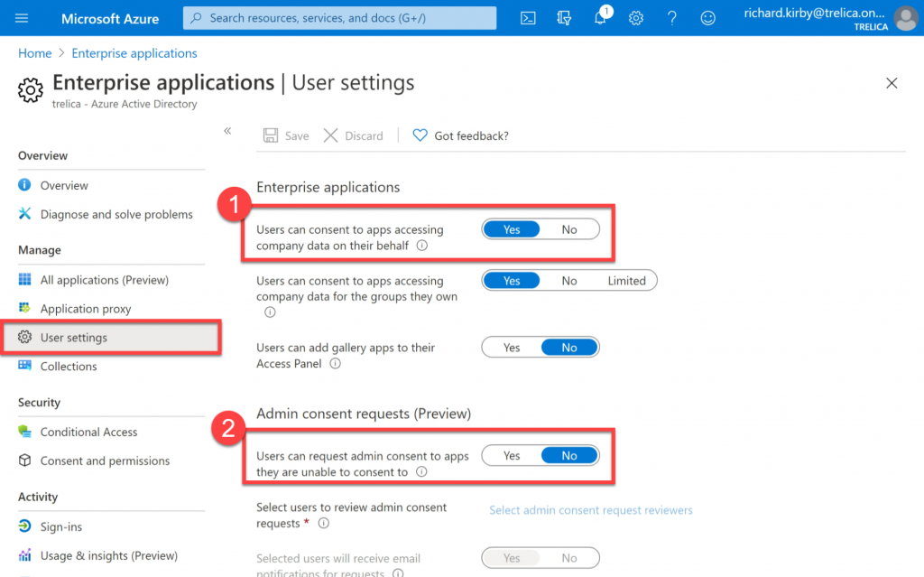Discard the unsaved user settings
924x577 pixels.
[x=354, y=135]
